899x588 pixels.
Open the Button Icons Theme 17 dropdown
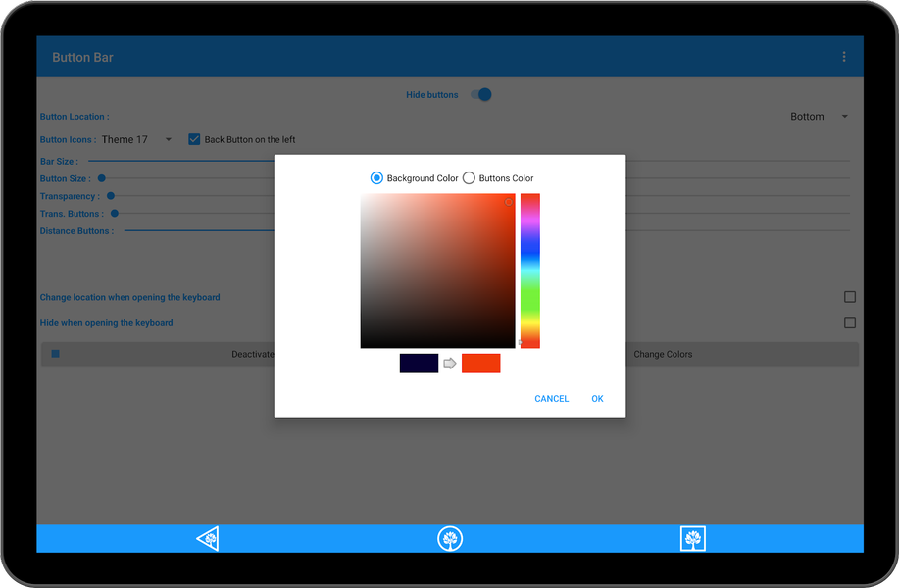[136, 139]
